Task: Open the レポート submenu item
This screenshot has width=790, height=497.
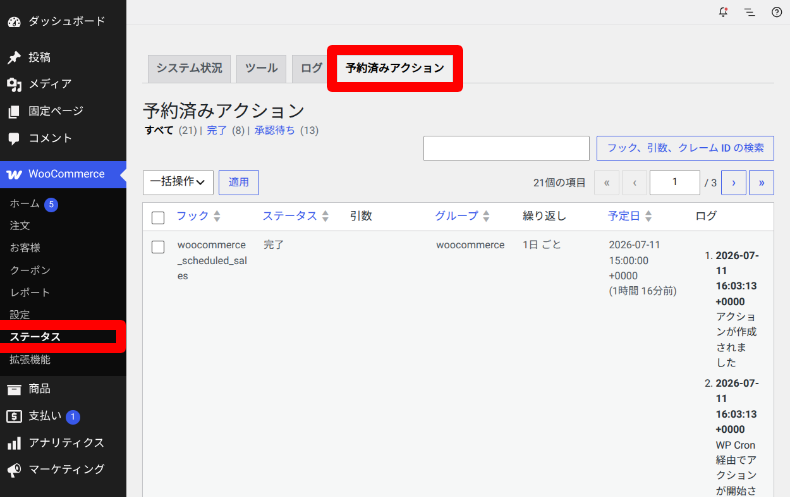Action: coord(30,292)
